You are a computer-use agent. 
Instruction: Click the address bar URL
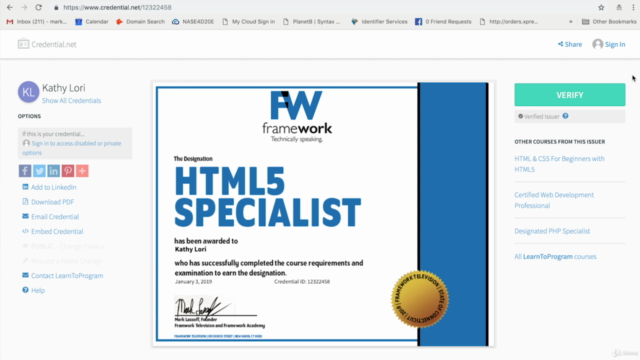tap(117, 7)
